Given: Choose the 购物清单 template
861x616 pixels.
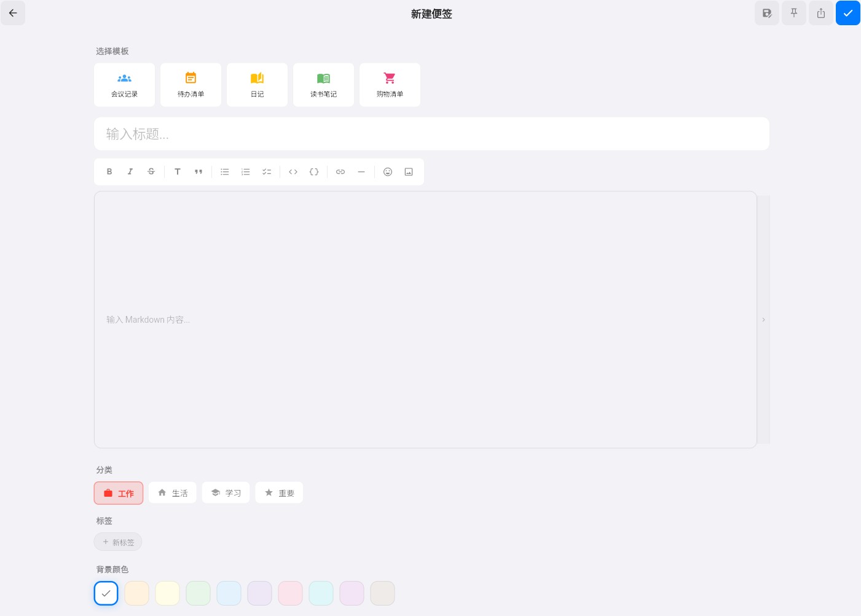Looking at the screenshot, I should 390,85.
